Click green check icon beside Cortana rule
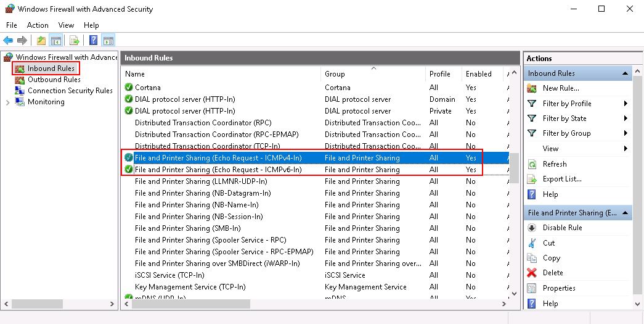 point(129,87)
